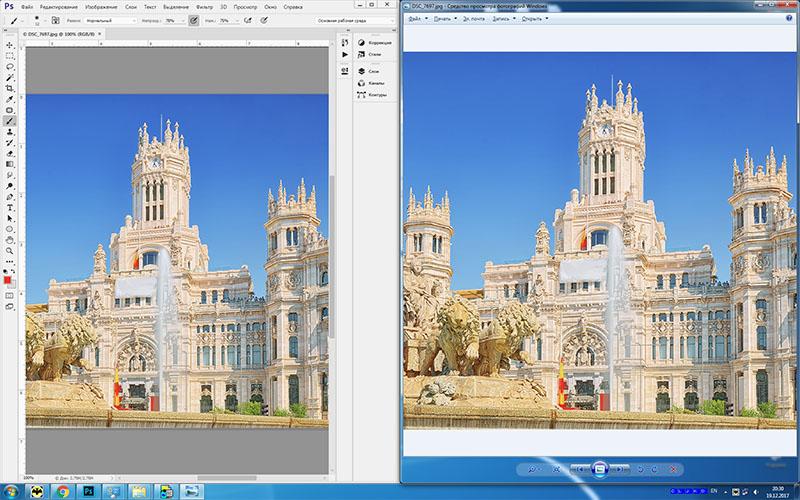The height and width of the screenshot is (500, 800).
Task: Delete the photo with red X in Photo Viewer
Action: point(673,469)
